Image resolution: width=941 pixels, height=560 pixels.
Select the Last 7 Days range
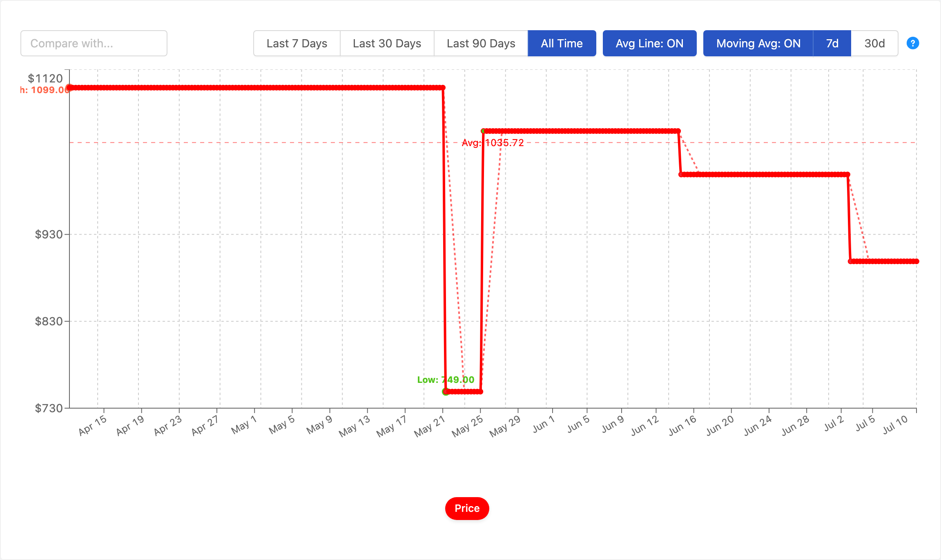(297, 43)
